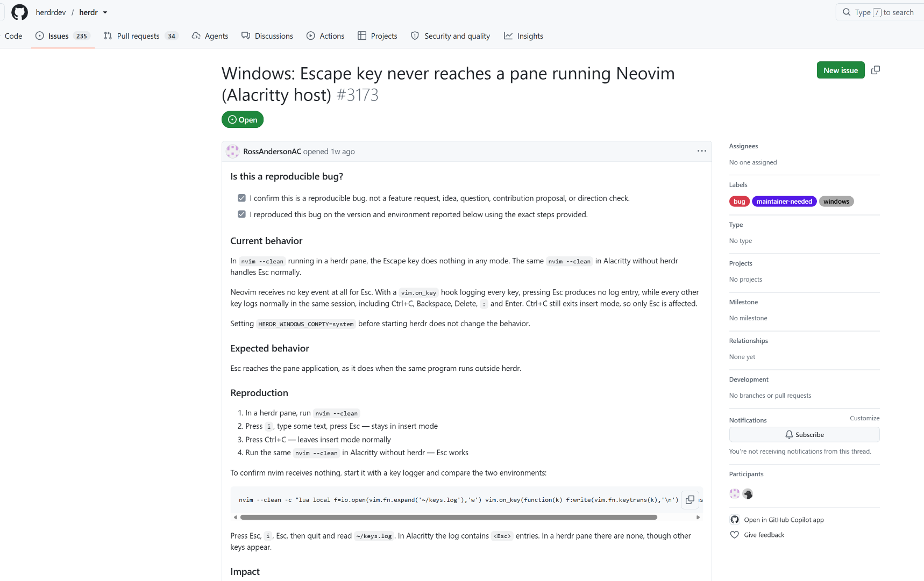Open second participant avatar

tap(748, 493)
